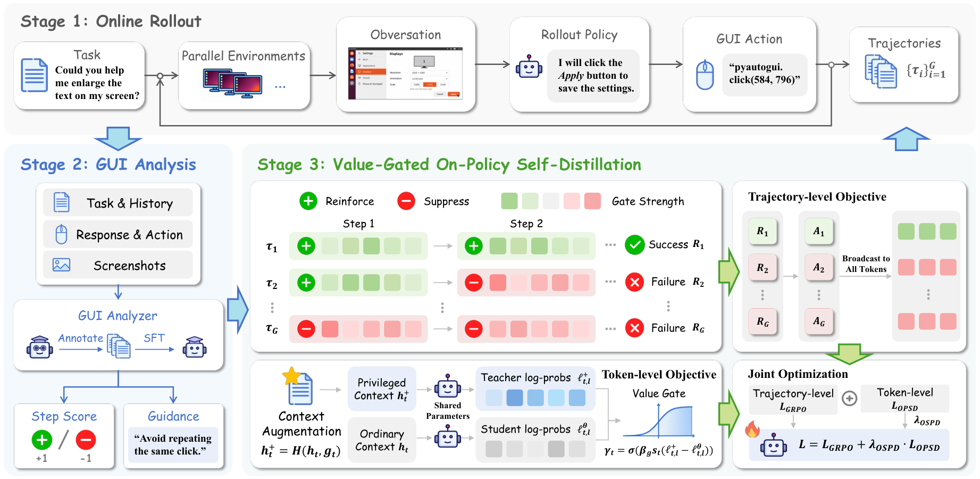Click the green plus under Step Score
This screenshot has height=479, width=980.
(x=42, y=440)
